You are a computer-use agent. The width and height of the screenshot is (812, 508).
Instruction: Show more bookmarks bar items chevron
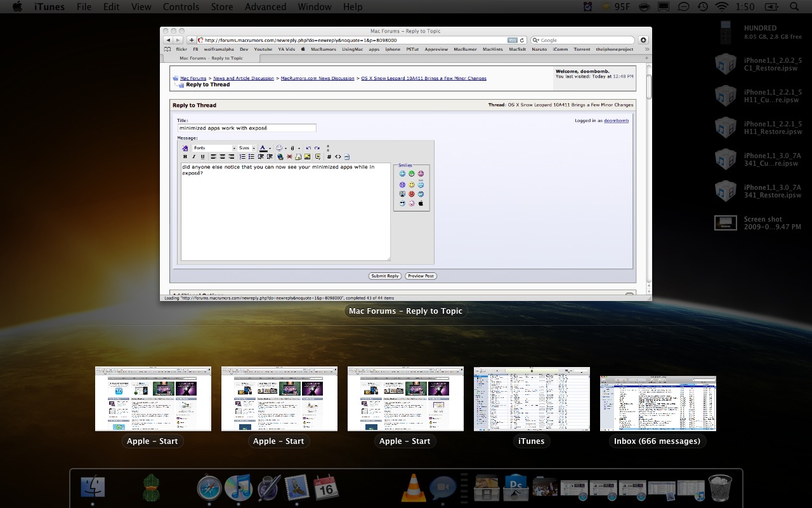coord(646,49)
